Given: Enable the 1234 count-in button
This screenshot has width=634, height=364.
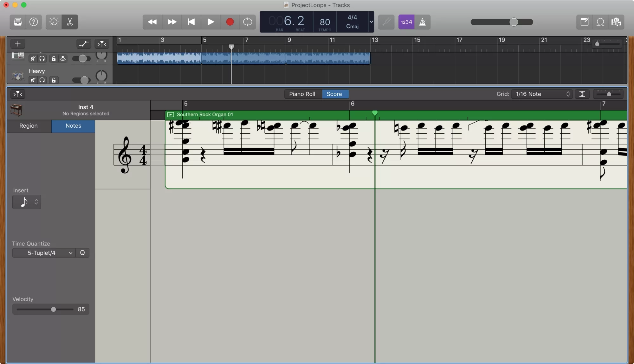Looking at the screenshot, I should pos(406,22).
